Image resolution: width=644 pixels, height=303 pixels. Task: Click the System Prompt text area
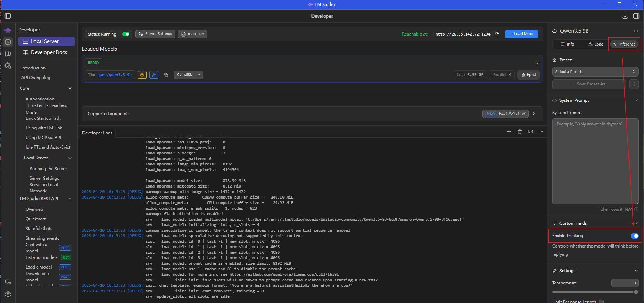(x=595, y=161)
